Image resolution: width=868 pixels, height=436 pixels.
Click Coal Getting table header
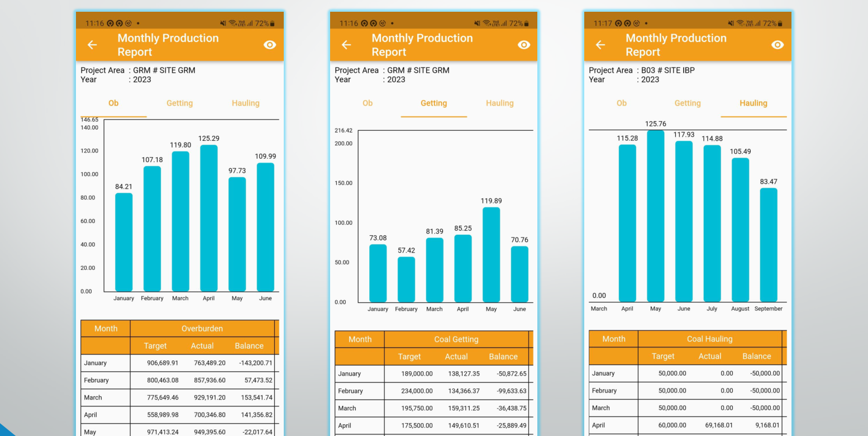(x=456, y=339)
